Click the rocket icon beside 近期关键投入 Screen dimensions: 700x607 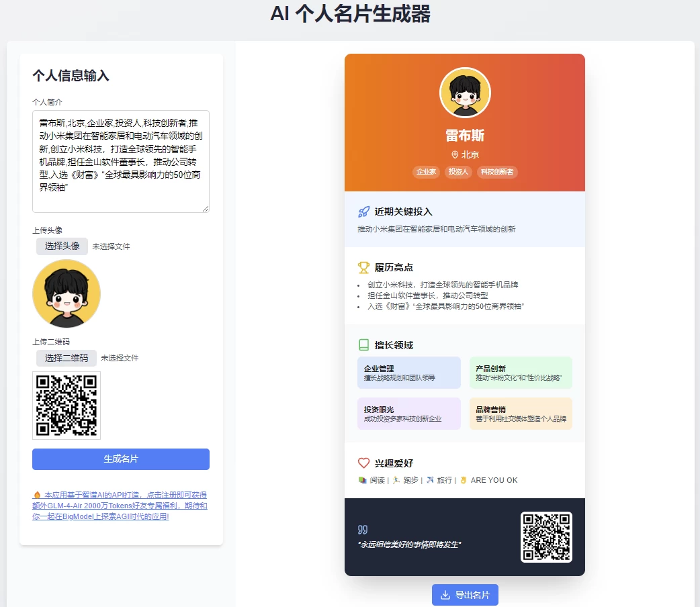tap(363, 212)
